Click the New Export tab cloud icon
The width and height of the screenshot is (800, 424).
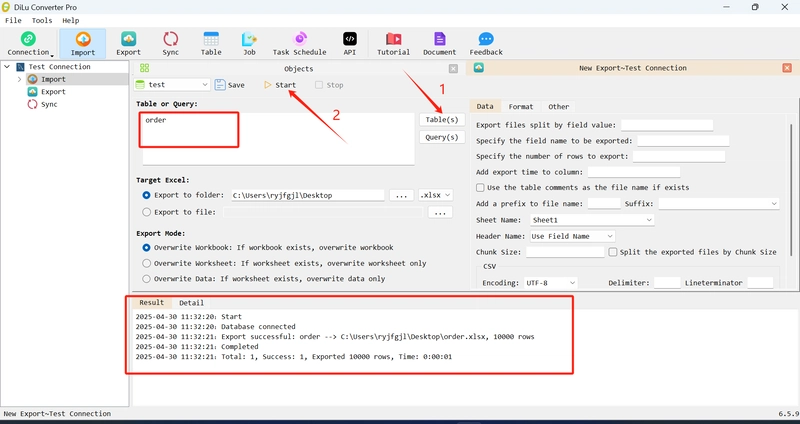[x=479, y=68]
